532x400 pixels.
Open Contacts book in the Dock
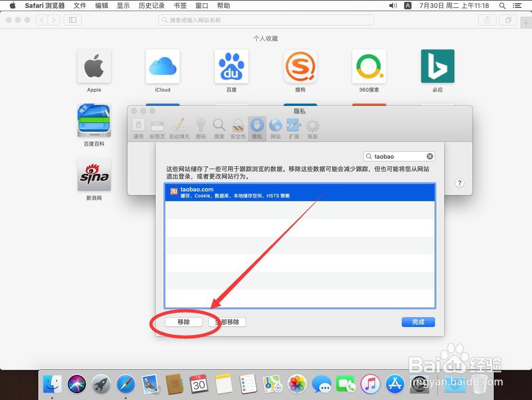coord(174,384)
